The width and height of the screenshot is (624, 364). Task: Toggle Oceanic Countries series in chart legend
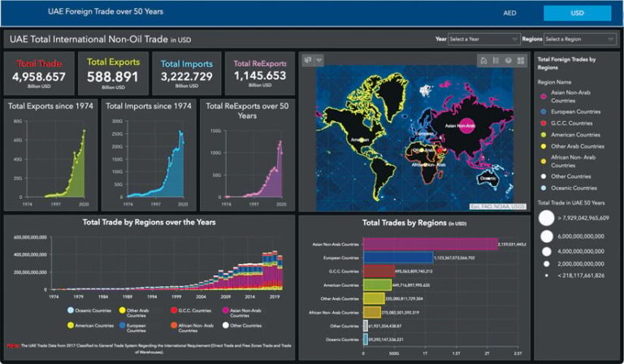(89, 310)
